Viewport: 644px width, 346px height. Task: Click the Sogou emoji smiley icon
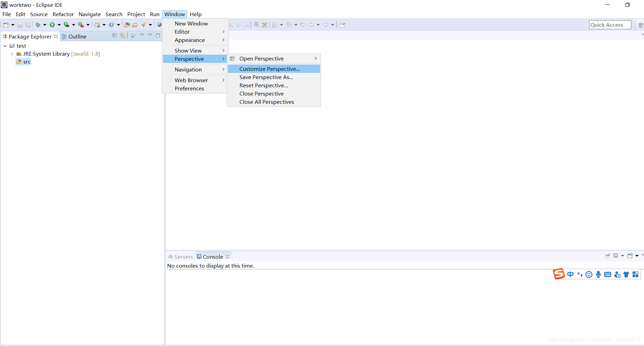(x=589, y=274)
